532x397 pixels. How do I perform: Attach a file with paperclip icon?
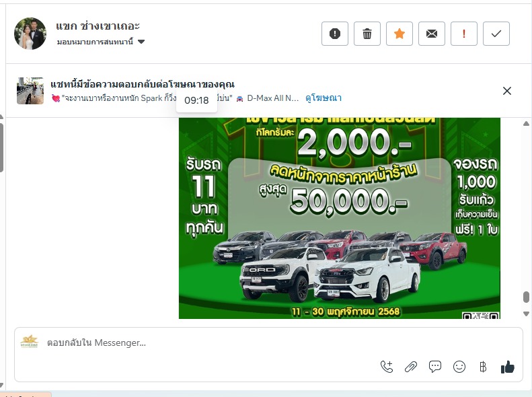tap(410, 367)
